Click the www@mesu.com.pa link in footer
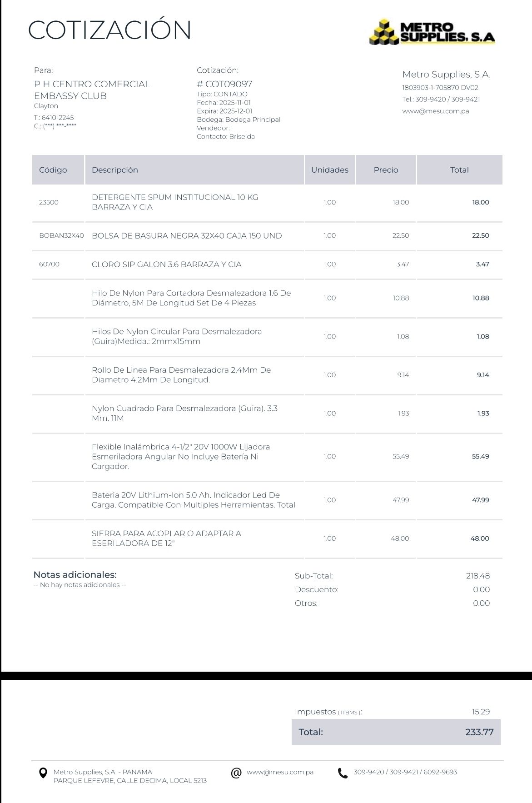 280,772
